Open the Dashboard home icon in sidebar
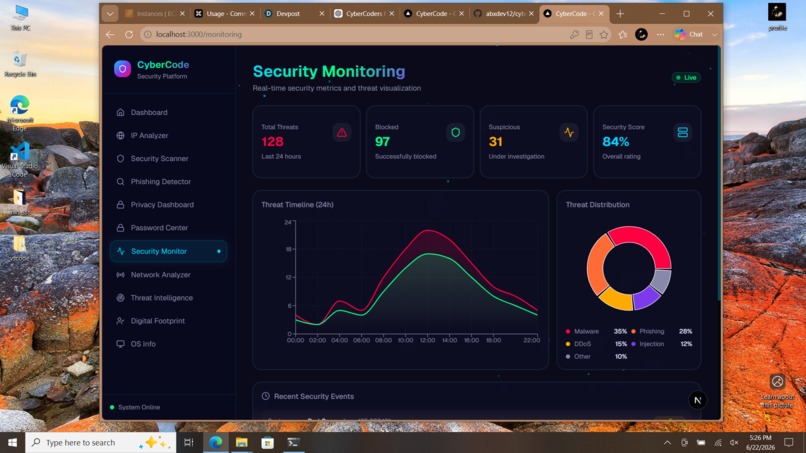 pyautogui.click(x=120, y=112)
